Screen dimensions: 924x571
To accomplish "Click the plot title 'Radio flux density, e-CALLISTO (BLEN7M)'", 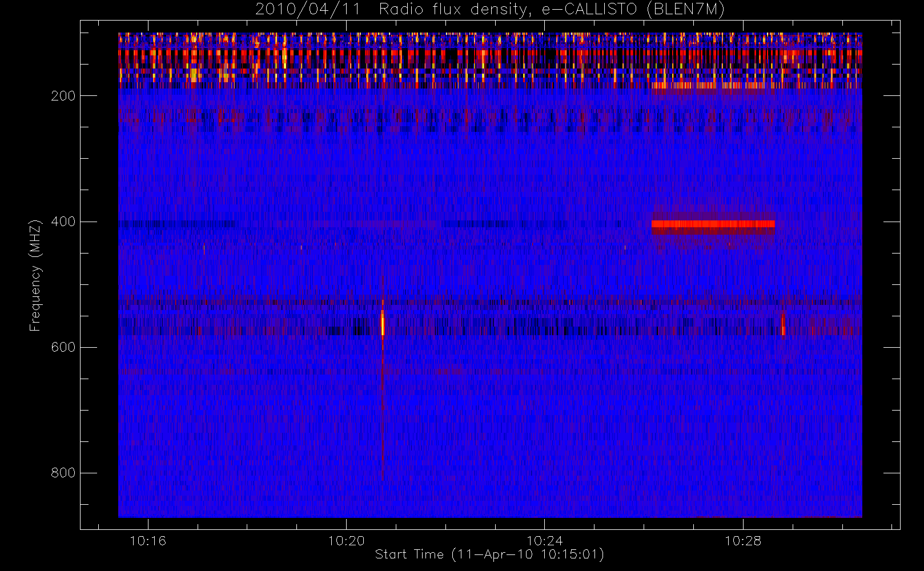I will [x=552, y=10].
